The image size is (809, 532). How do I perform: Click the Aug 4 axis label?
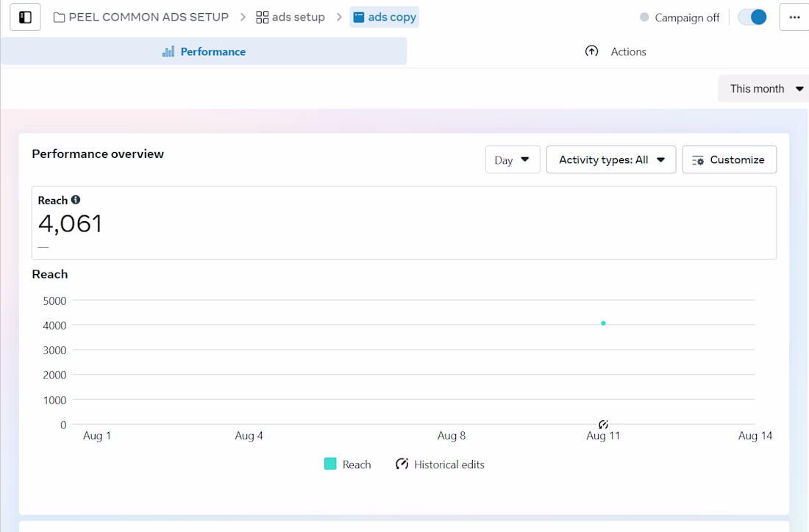(x=249, y=436)
